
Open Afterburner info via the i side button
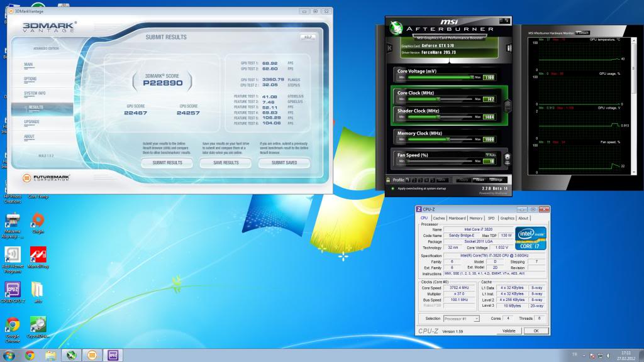pos(508,48)
